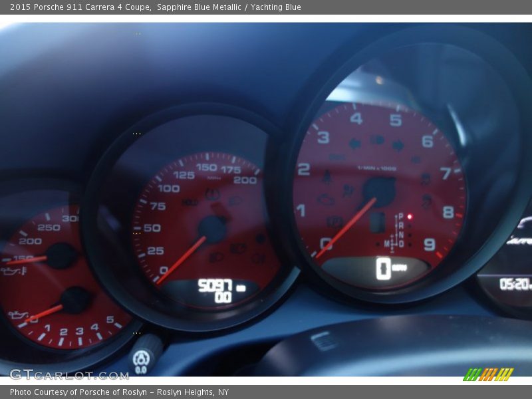
Task: Click the R gear letter
Action: click(401, 225)
